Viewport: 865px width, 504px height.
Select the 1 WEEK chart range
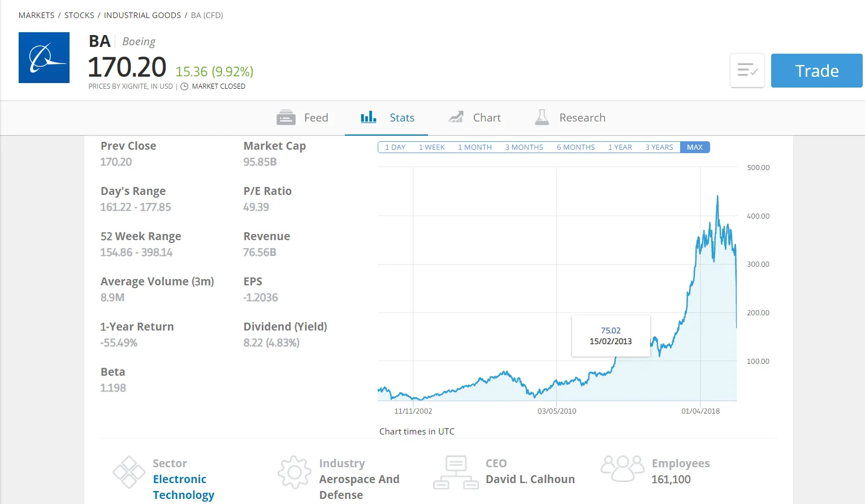431,147
